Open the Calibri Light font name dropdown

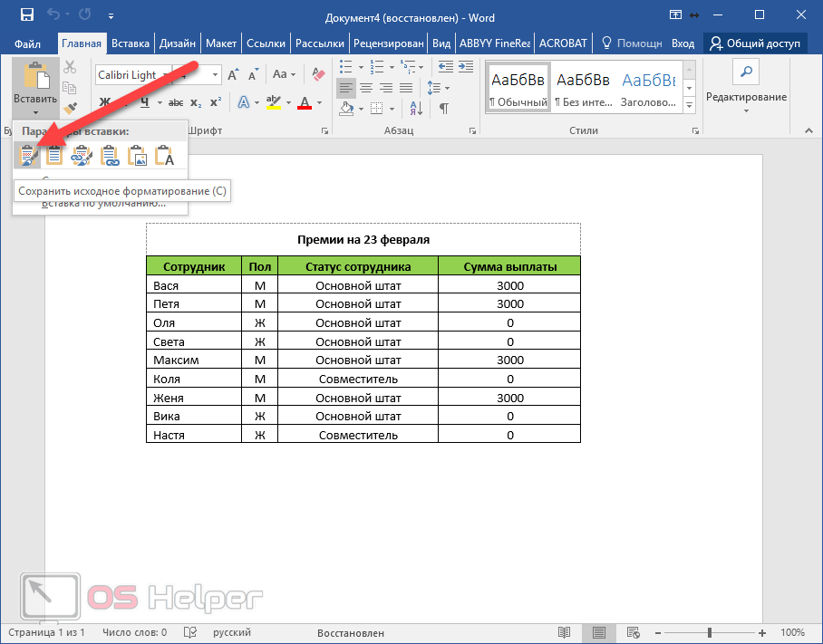pos(215,75)
